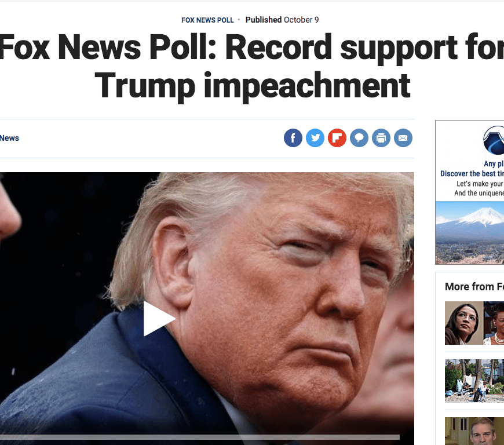
Task: Click the 'Discover the best' ad text
Action: tap(472, 174)
